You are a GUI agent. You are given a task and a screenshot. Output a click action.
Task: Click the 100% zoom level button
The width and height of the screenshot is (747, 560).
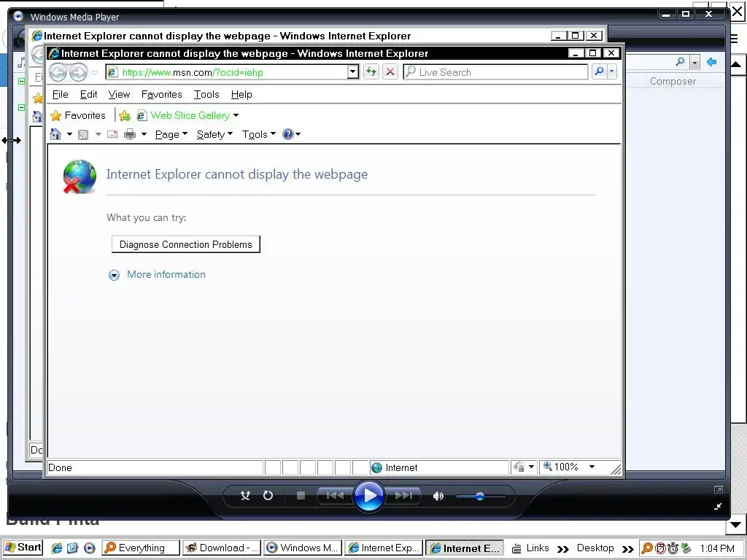tap(561, 467)
